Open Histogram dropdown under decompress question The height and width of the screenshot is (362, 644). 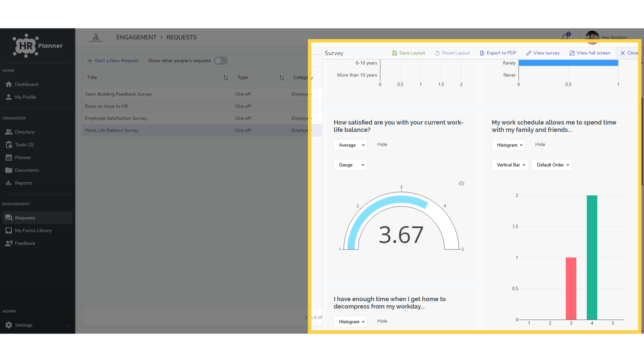(x=351, y=322)
